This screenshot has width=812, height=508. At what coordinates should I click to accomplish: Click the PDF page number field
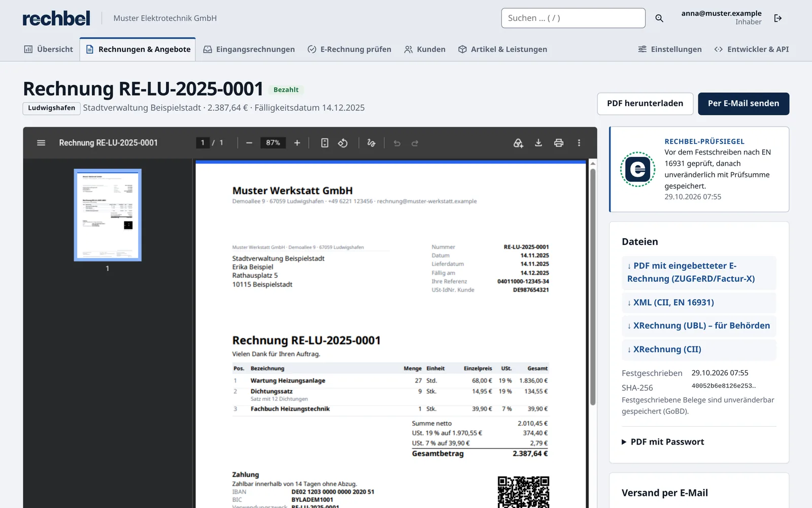click(202, 143)
